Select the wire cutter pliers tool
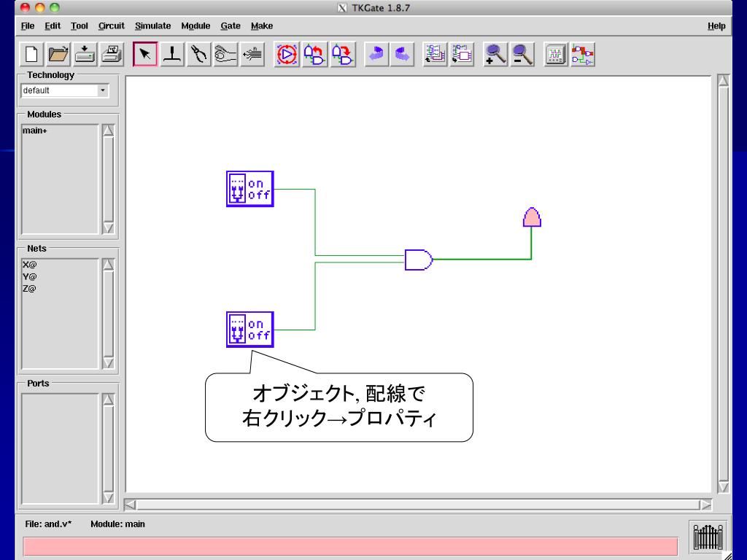Screen dimensions: 747x560 point(198,54)
